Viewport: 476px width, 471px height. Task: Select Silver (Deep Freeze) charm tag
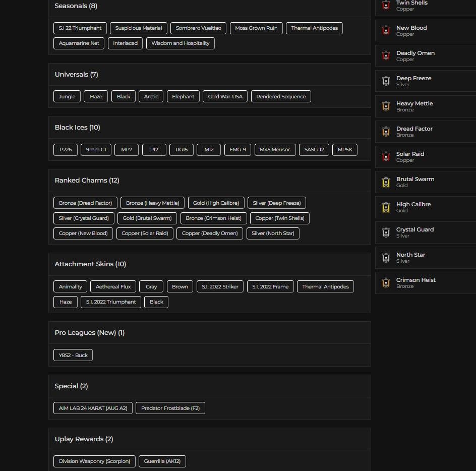[x=277, y=203]
